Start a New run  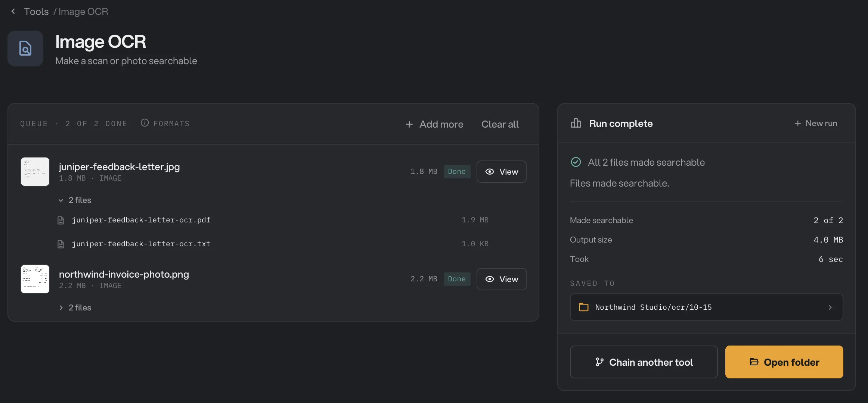click(x=816, y=124)
